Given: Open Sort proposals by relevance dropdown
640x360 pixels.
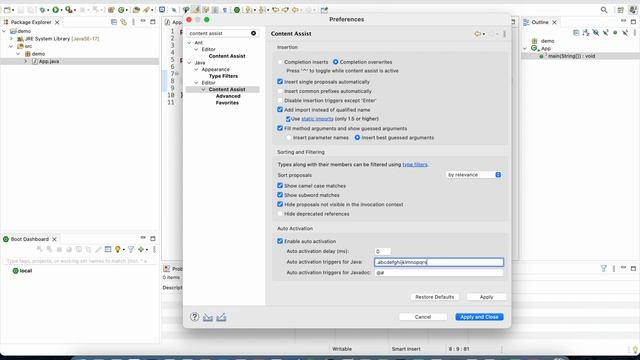Looking at the screenshot, I should tap(473, 175).
